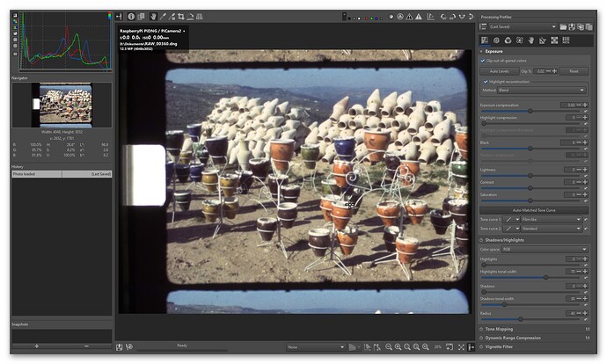Screen dimensions: 607x364
Task: Copy processing profile to clipboard
Action: coord(581,26)
